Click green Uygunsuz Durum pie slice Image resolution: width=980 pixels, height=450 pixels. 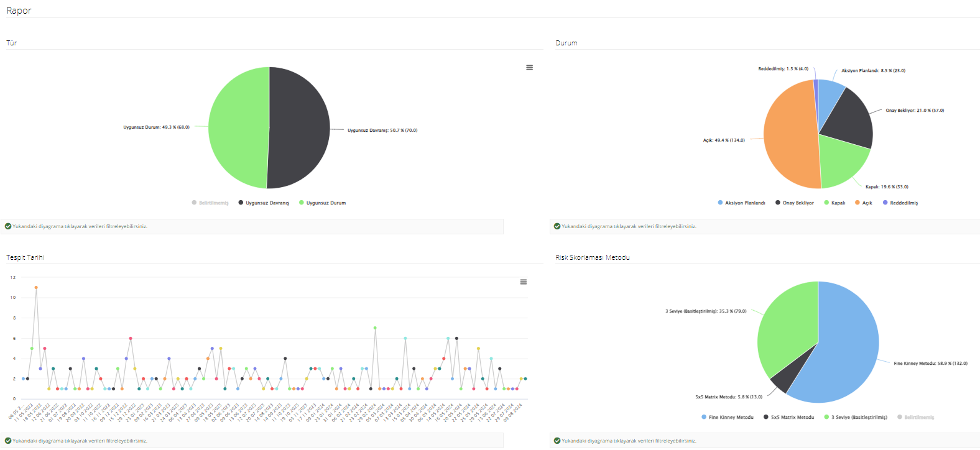[239, 128]
